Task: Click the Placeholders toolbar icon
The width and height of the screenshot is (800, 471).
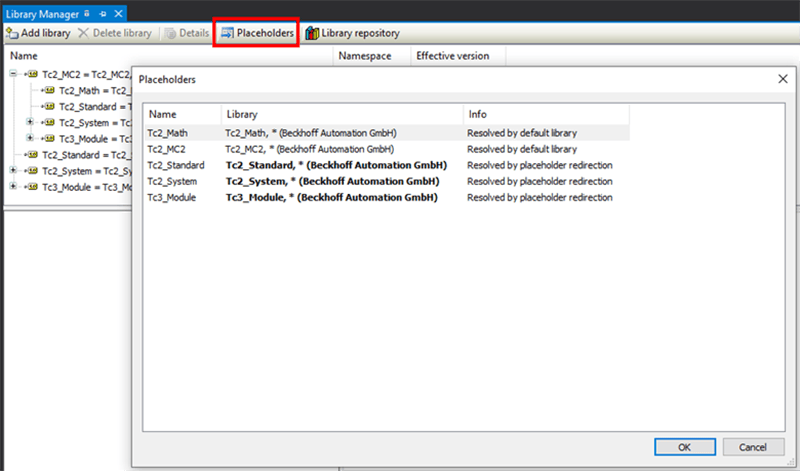Action: coord(227,33)
